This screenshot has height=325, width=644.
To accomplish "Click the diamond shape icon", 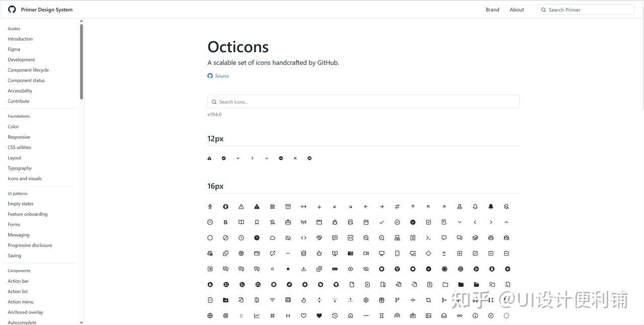I will (428, 254).
